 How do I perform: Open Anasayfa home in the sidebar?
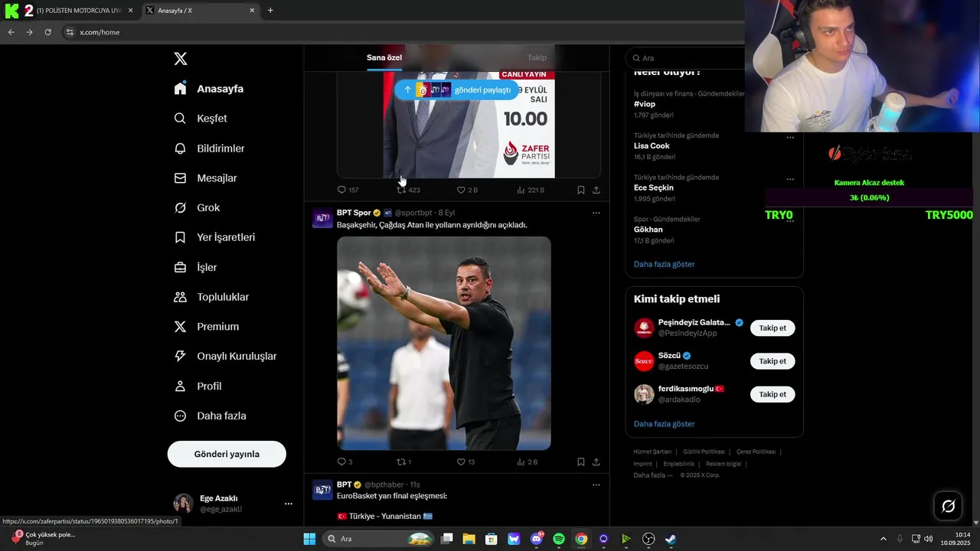pos(209,89)
